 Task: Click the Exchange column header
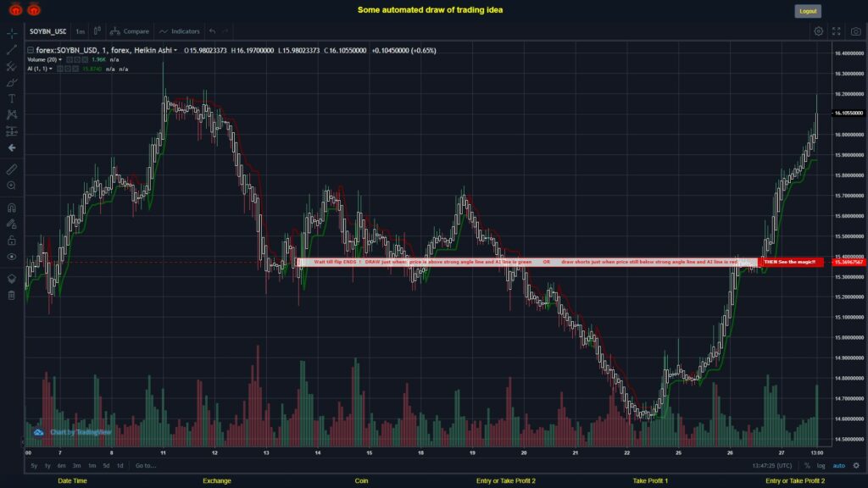coord(216,481)
